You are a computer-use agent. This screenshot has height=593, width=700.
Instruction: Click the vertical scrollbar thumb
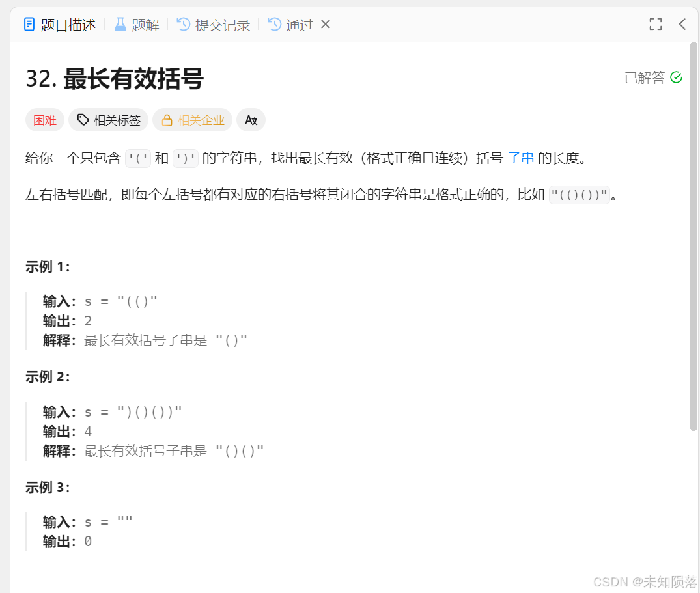point(693,236)
